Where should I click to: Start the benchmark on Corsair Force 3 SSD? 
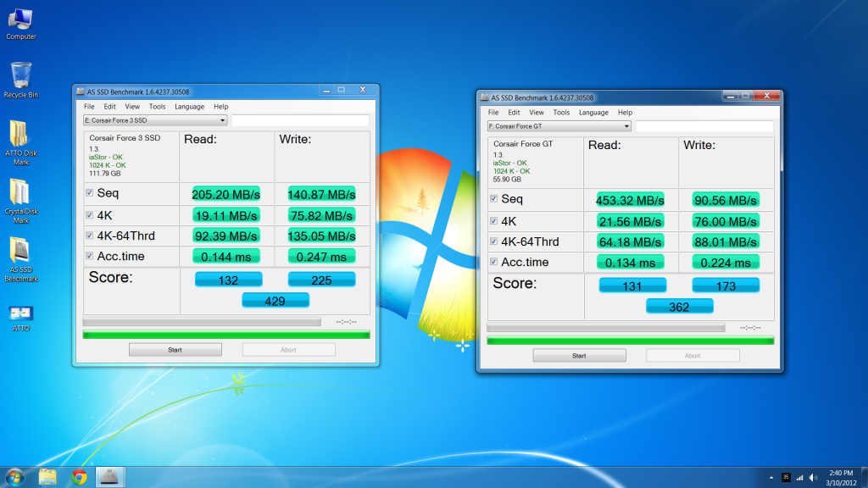pos(175,350)
